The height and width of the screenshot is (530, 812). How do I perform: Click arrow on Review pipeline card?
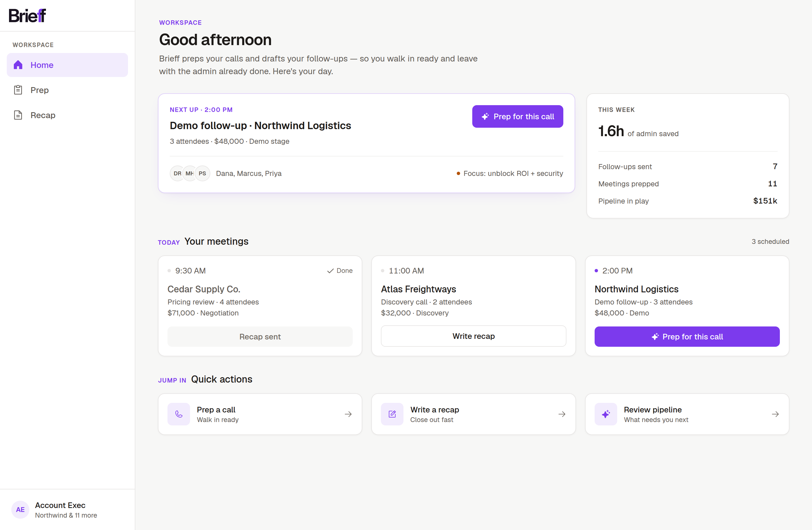click(775, 414)
